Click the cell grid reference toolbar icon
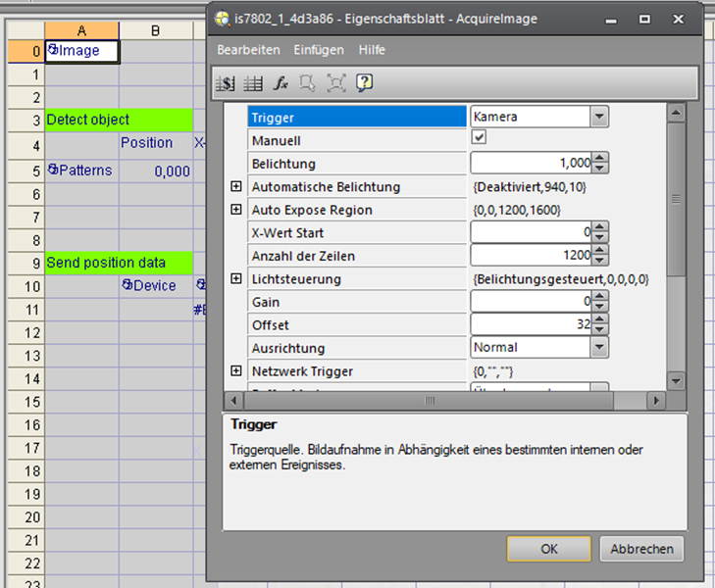 pyautogui.click(x=253, y=83)
